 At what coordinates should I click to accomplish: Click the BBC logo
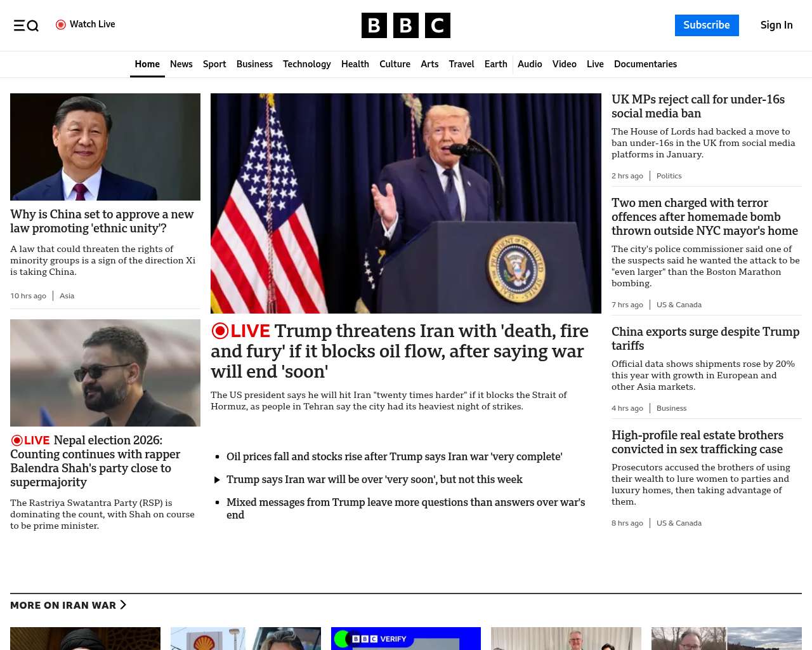pos(405,25)
